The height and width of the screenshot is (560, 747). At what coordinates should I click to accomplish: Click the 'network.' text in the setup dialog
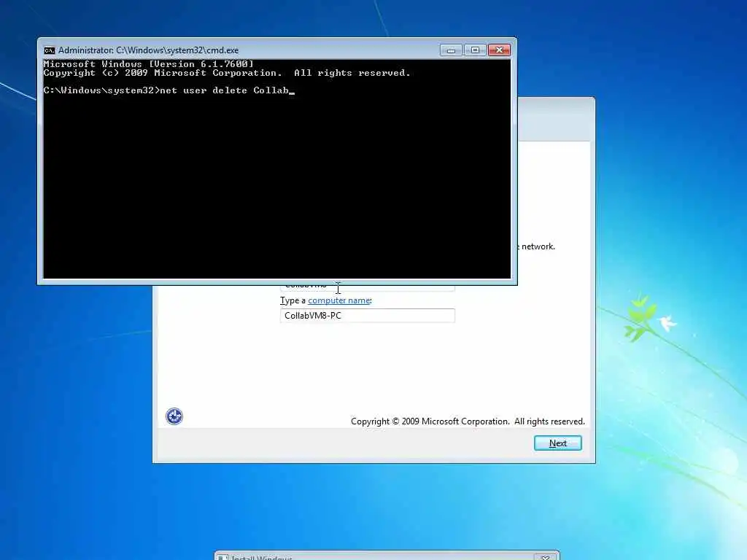(538, 246)
